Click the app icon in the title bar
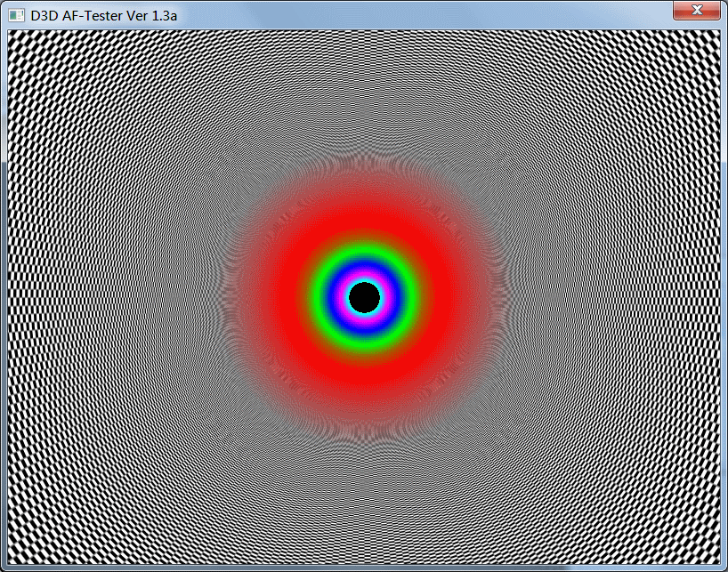This screenshot has height=572, width=728. pos(16,15)
